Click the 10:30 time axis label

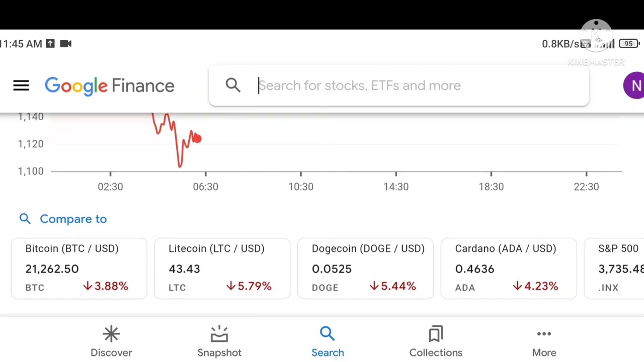tap(301, 187)
